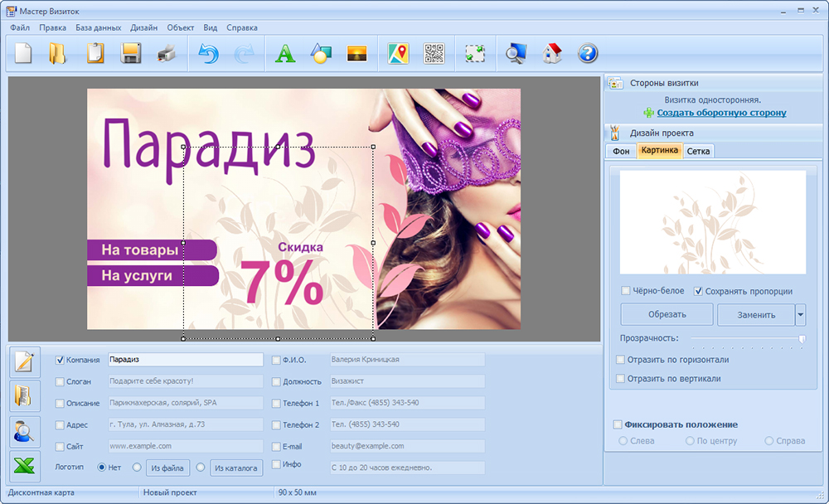Insert a QR code via toolbar icon

(434, 54)
